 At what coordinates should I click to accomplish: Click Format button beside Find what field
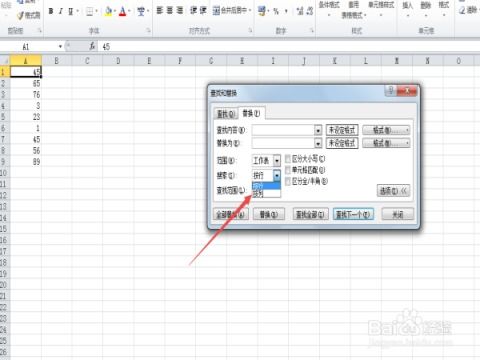pyautogui.click(x=386, y=130)
